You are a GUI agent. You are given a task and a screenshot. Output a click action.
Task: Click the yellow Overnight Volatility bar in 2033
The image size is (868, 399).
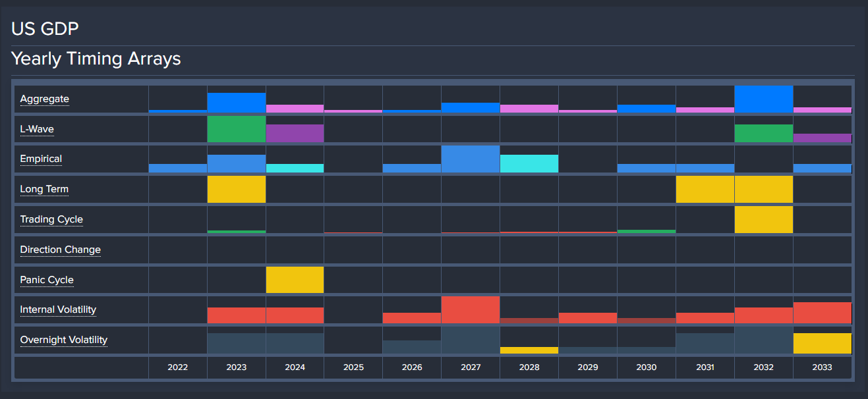[822, 343]
